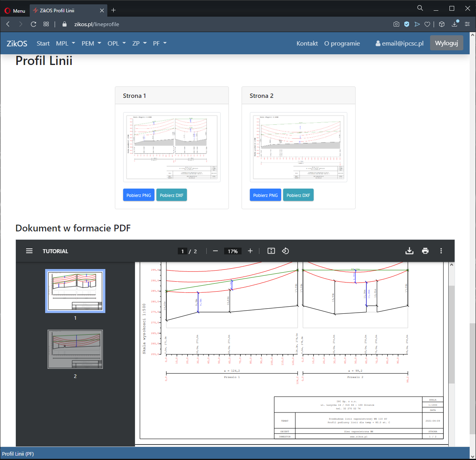This screenshot has height=460, width=476.
Task: Select page 2 thumbnail in PDF sidebar
Action: click(75, 349)
